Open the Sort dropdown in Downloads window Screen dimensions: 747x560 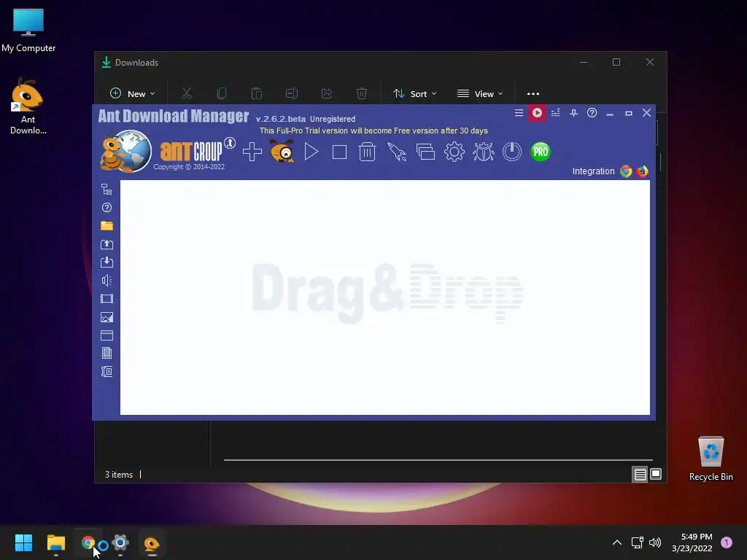pyautogui.click(x=414, y=94)
